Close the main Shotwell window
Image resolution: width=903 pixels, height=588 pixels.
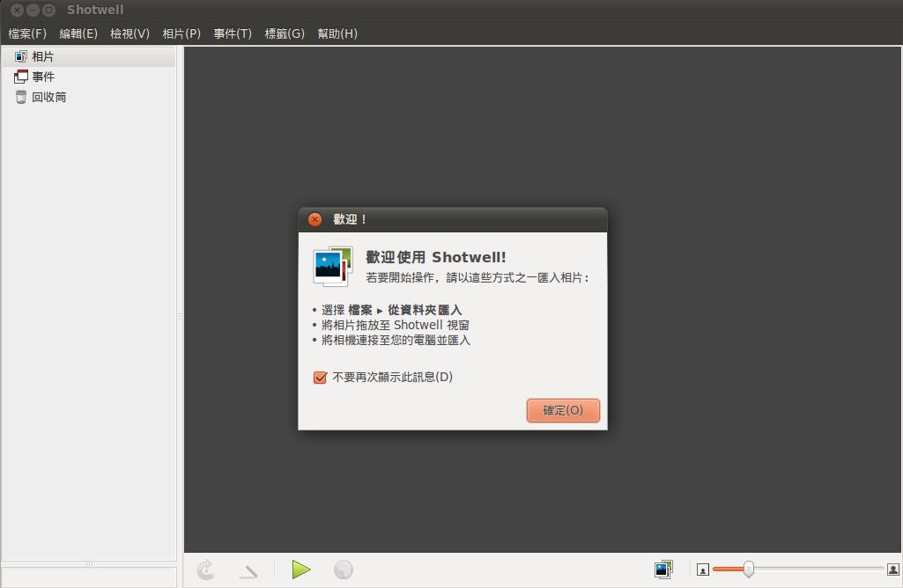point(18,10)
